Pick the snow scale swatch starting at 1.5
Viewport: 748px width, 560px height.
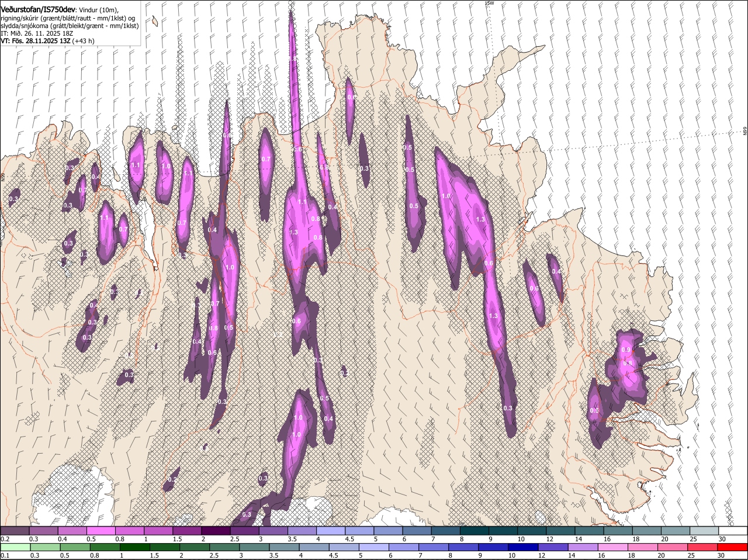pyautogui.click(x=187, y=531)
